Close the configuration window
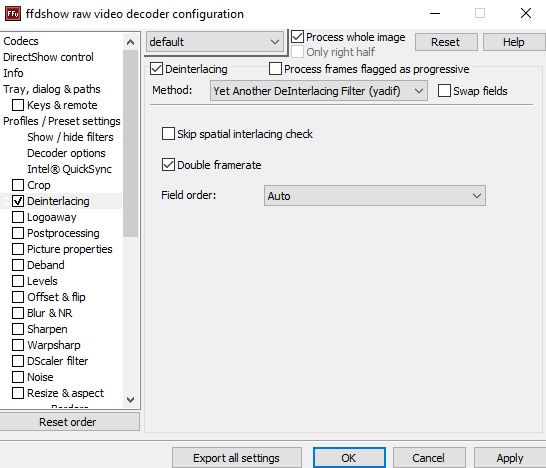 [x=526, y=14]
